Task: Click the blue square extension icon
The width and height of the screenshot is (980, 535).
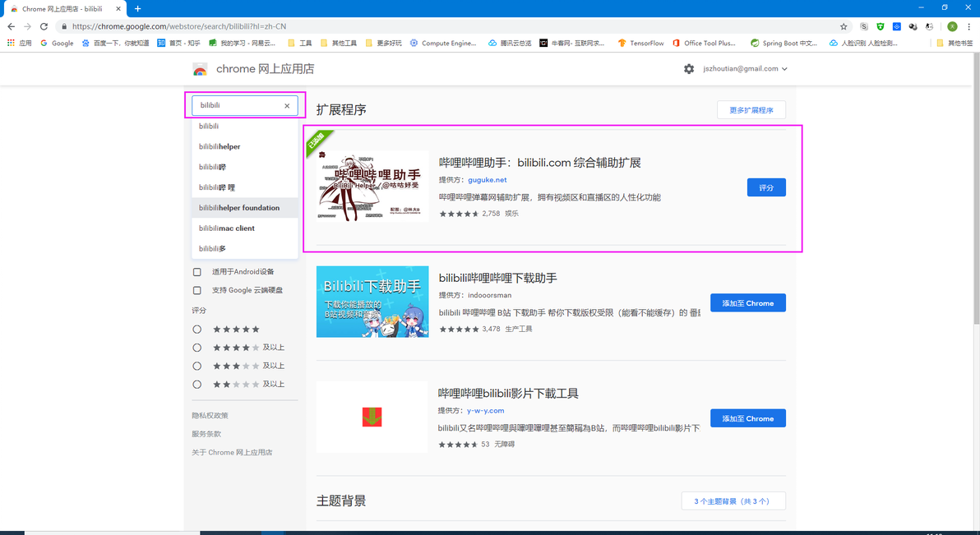Action: (896, 26)
